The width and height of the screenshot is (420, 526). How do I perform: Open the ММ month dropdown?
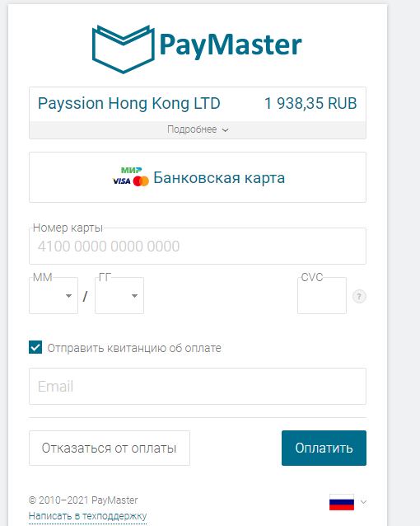coord(54,295)
